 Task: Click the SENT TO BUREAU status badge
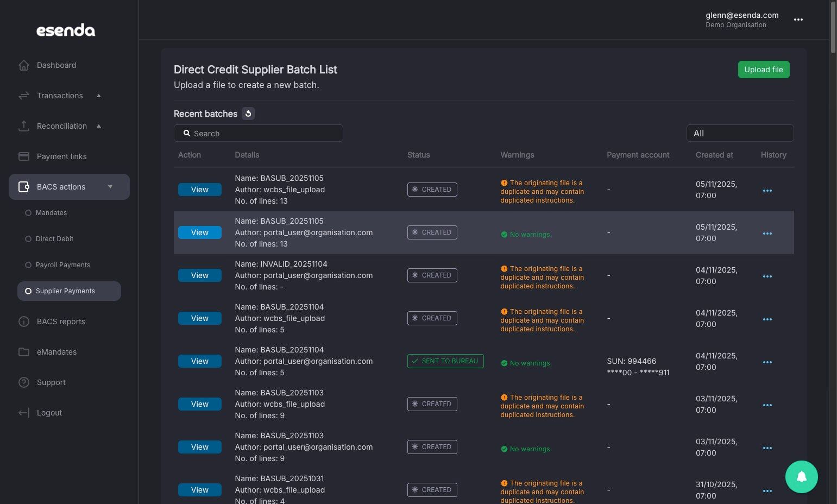click(445, 361)
